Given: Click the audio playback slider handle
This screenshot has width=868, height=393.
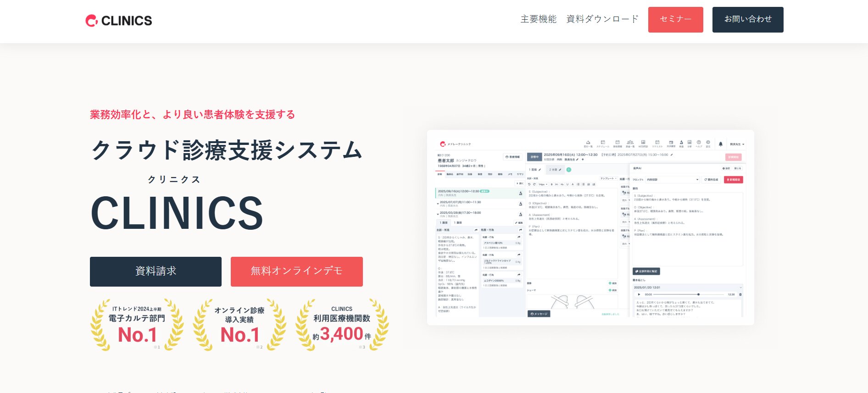Looking at the screenshot, I should [698, 294].
